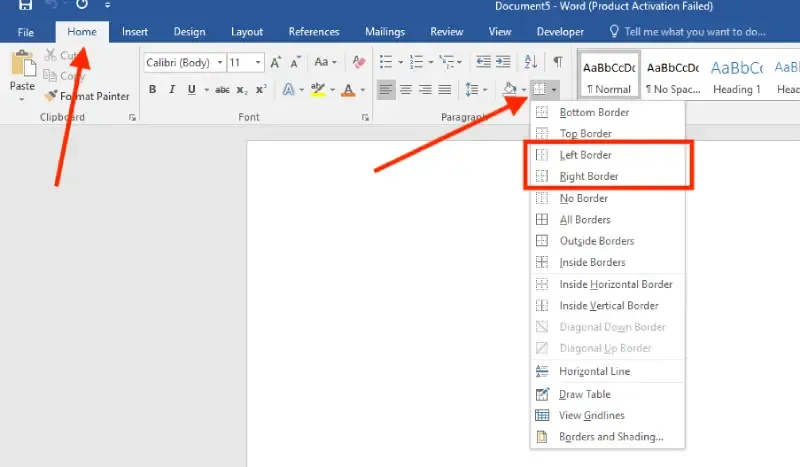This screenshot has height=467, width=800.
Task: Expand the Paste options arrow
Action: point(21,100)
